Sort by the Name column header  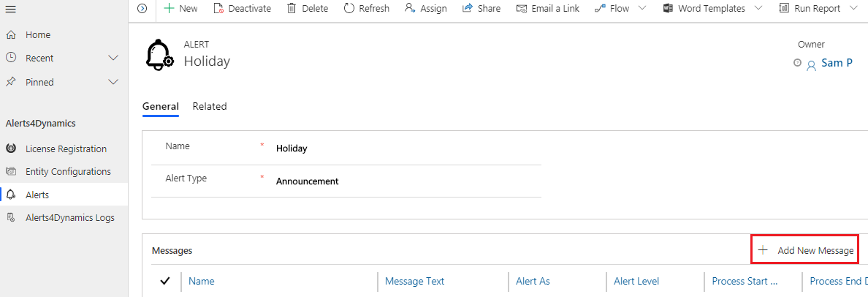tap(201, 281)
